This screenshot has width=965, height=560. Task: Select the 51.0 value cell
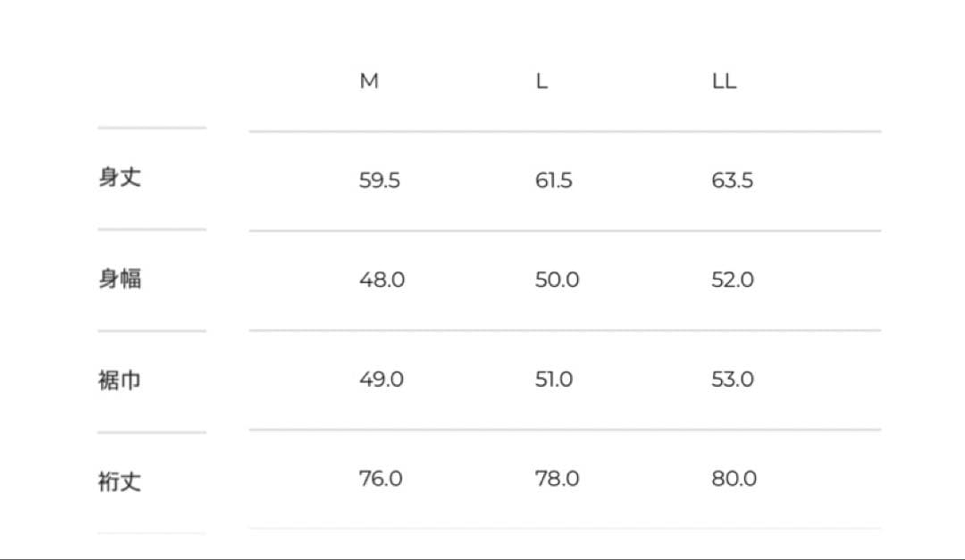tap(554, 380)
